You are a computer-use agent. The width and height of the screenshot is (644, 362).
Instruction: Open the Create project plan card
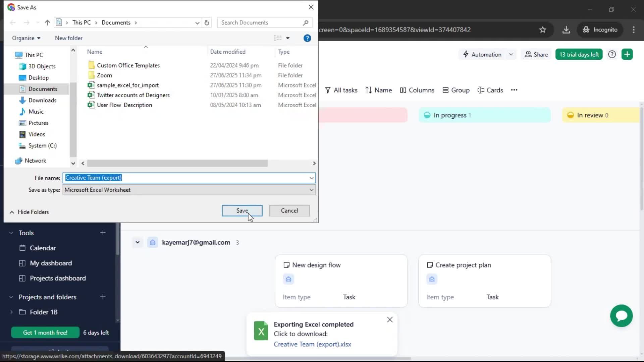click(484, 281)
